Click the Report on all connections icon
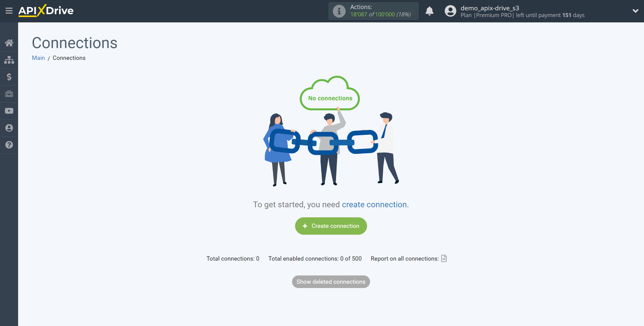The width and height of the screenshot is (644, 326). coord(444,258)
